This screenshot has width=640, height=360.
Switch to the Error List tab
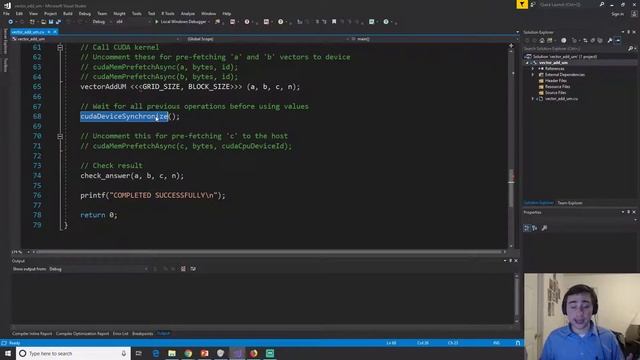click(x=120, y=334)
